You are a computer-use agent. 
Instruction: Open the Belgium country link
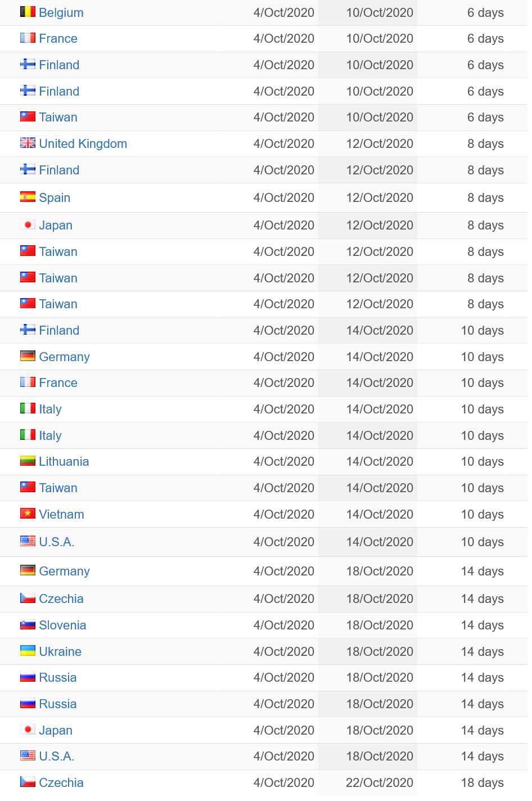(61, 12)
